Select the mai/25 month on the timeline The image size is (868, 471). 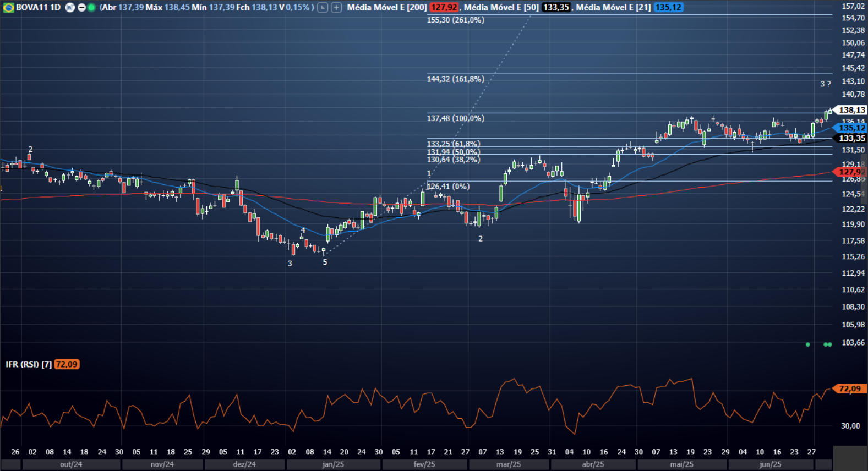681,464
